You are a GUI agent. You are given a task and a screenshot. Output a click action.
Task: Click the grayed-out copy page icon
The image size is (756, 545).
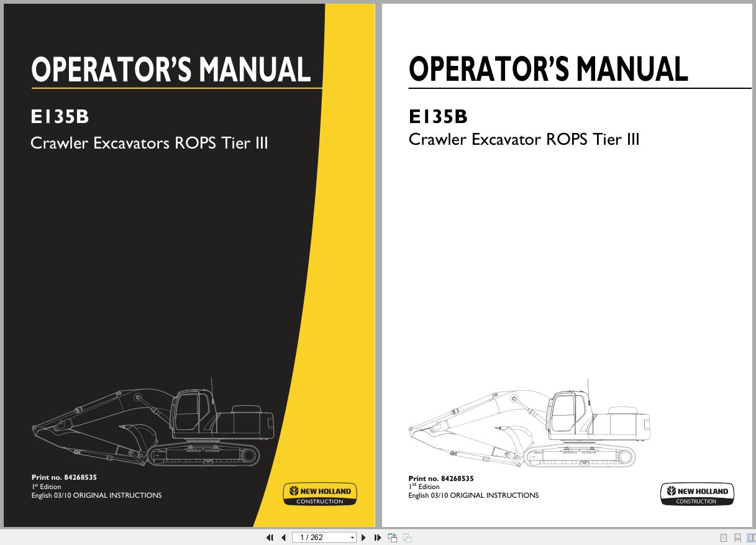[x=409, y=537]
